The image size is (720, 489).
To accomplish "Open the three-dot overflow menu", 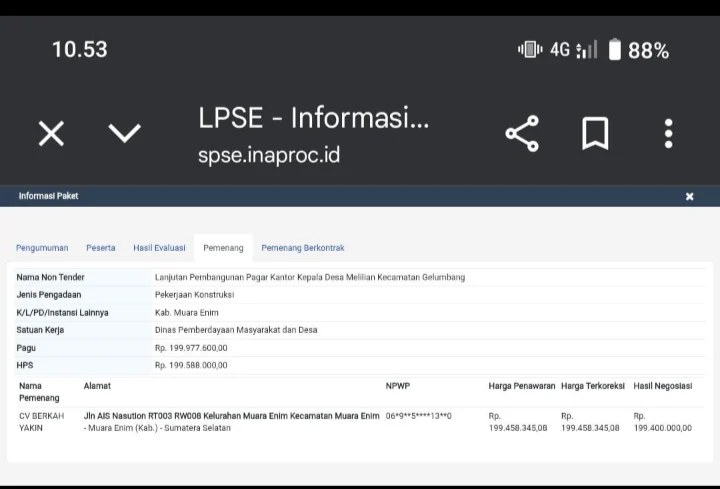I will [668, 133].
